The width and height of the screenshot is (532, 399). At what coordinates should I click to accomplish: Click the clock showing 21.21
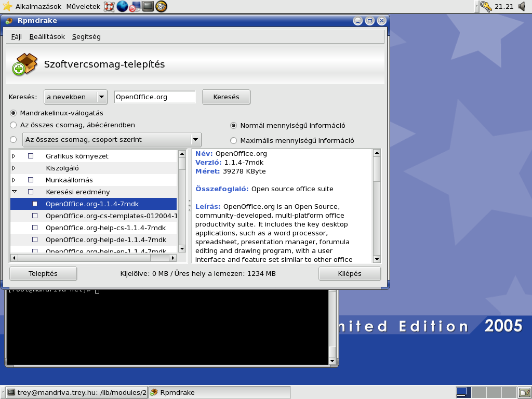point(504,6)
